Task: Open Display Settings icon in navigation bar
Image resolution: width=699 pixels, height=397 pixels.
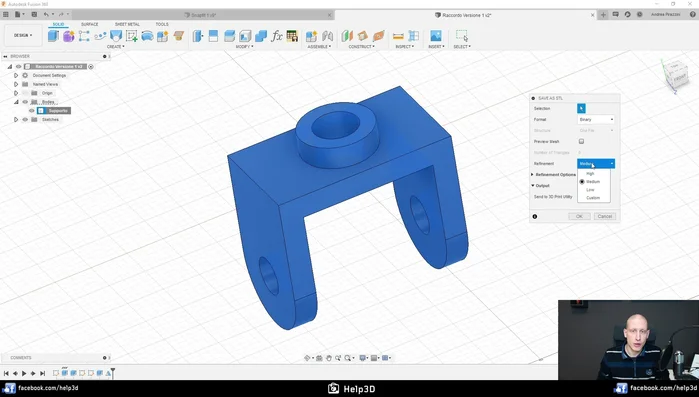Action: pyautogui.click(x=363, y=358)
